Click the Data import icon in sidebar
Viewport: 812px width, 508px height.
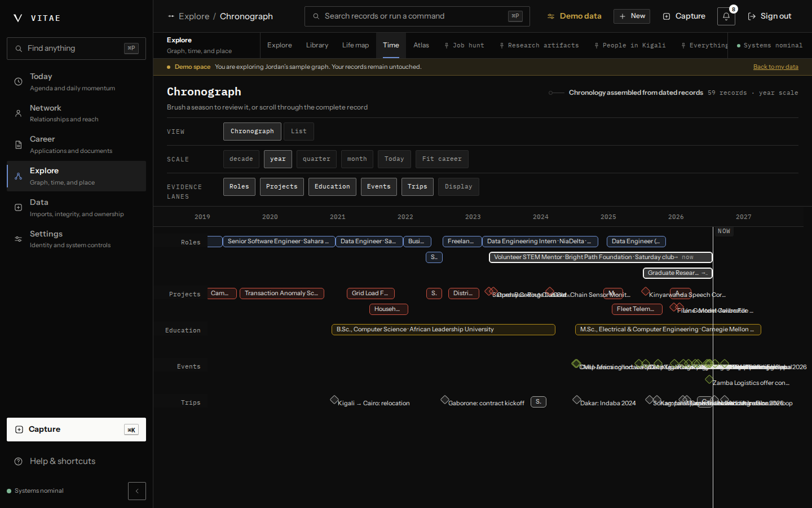tap(19, 208)
